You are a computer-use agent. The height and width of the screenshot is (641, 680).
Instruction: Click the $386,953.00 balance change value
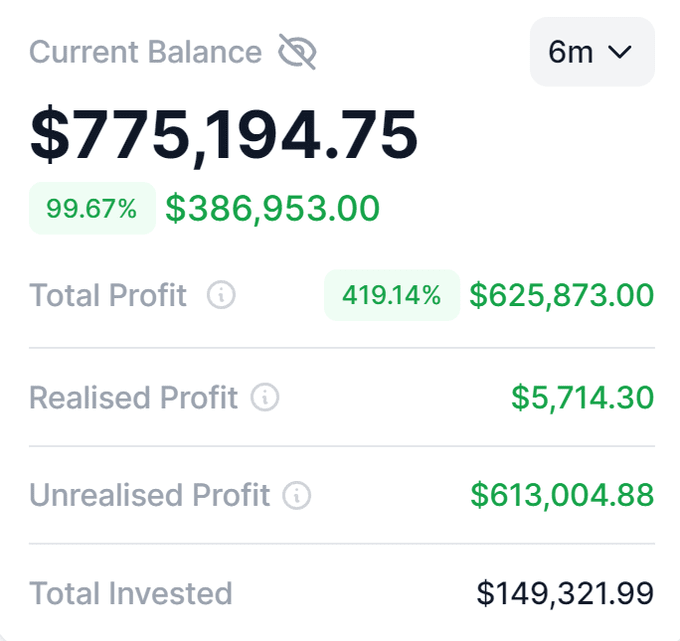pyautogui.click(x=272, y=209)
